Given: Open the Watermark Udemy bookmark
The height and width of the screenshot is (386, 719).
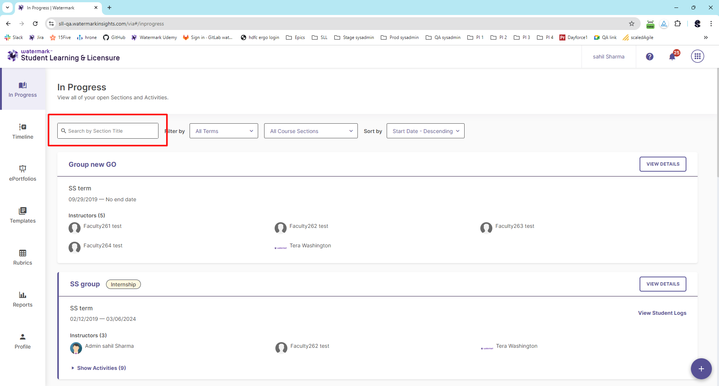Looking at the screenshot, I should click(154, 38).
